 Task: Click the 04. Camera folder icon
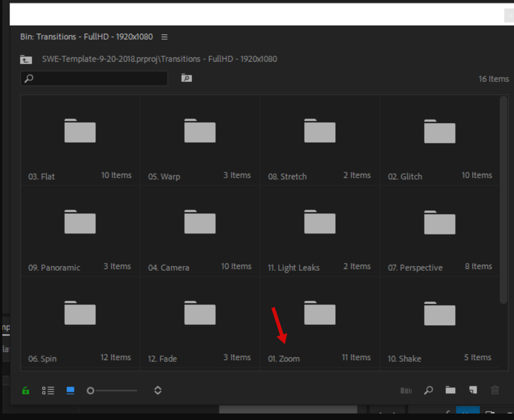[x=200, y=223]
